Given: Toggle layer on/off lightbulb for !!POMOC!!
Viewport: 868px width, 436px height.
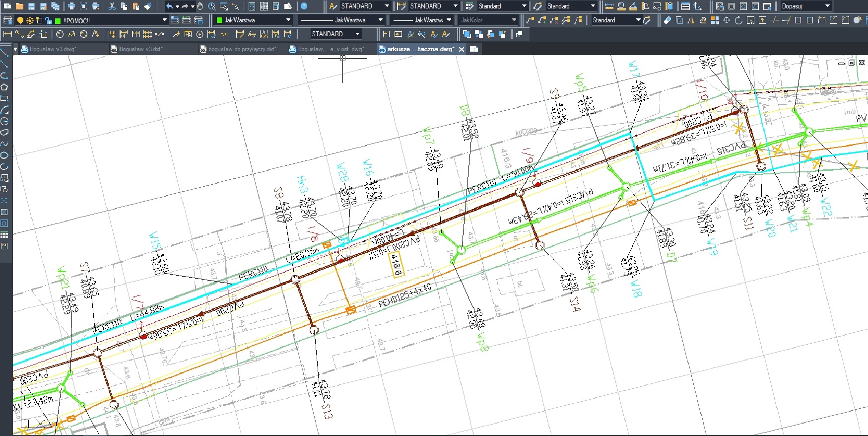Looking at the screenshot, I should click(20, 21).
